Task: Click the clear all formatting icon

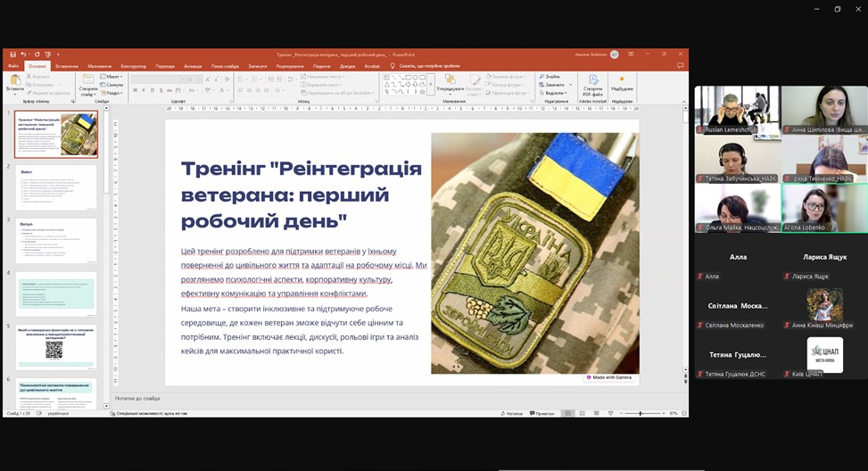Action: tap(228, 79)
